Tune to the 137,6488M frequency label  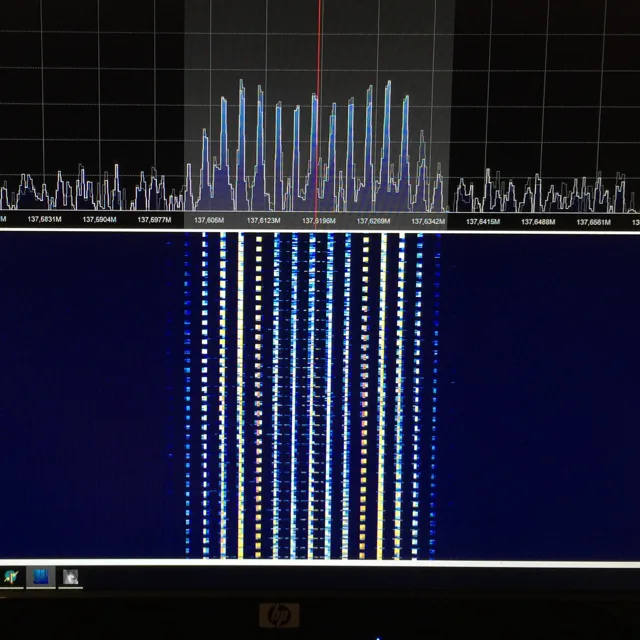pyautogui.click(x=538, y=222)
